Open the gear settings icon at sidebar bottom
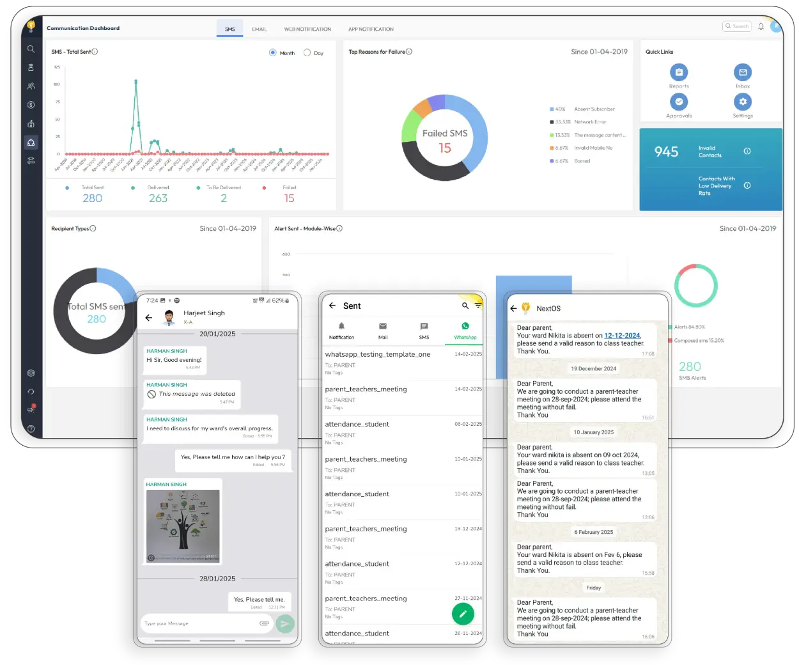799x672 pixels. 31,373
